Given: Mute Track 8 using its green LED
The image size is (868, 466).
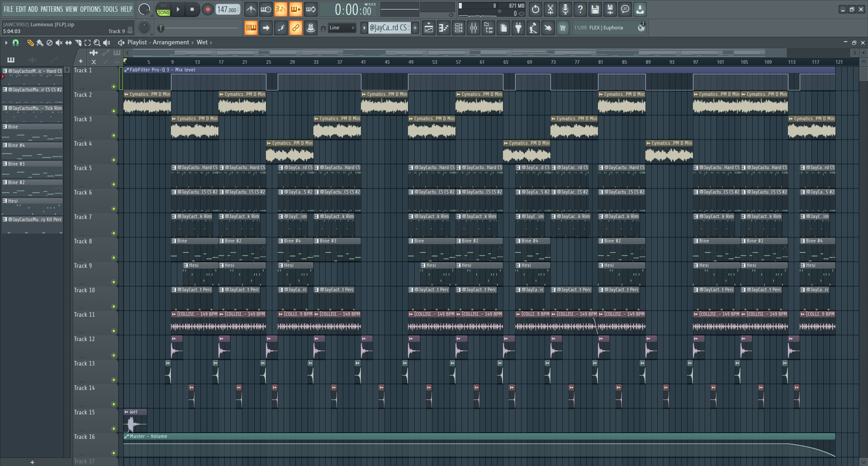Looking at the screenshot, I should click(x=114, y=257).
